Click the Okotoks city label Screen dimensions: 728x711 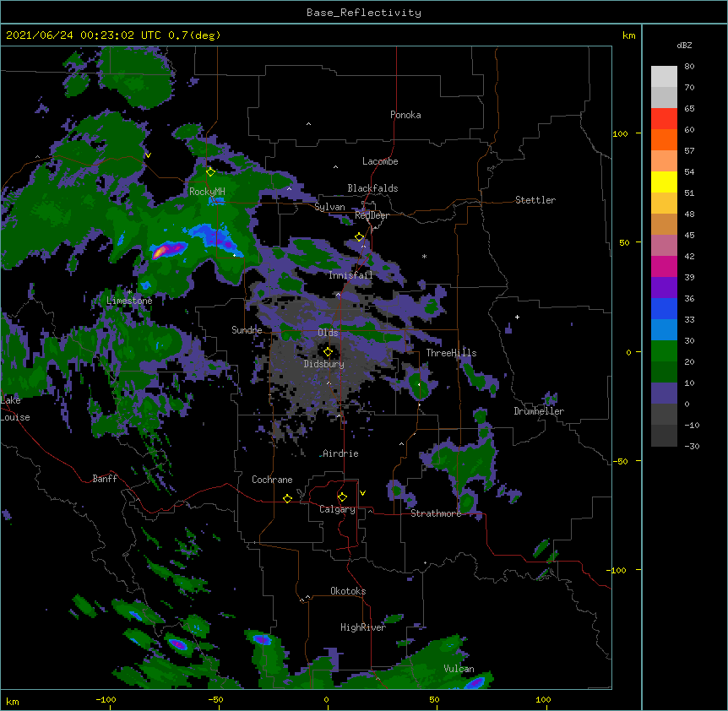[x=348, y=591]
